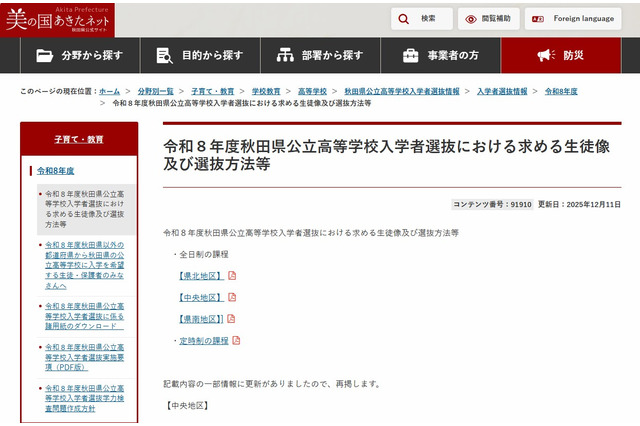The image size is (640, 426).
Task: Open the 【県北地区】 PDF link
Action: point(201,276)
